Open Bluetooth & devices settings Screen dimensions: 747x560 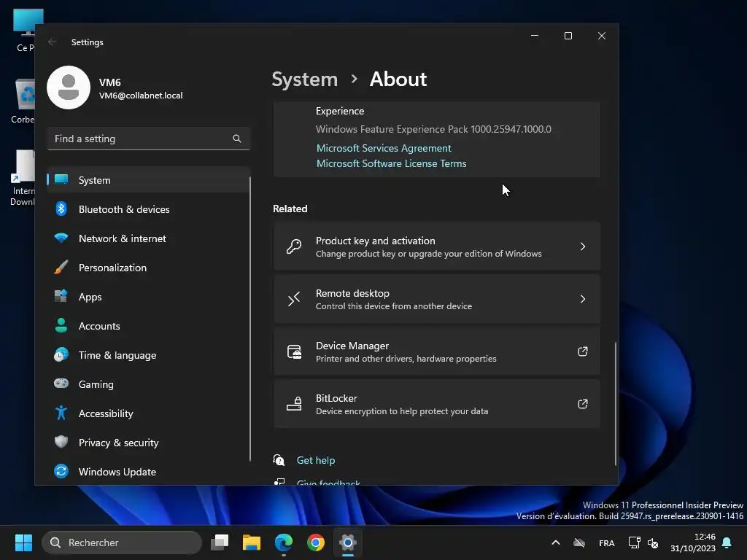149,209
